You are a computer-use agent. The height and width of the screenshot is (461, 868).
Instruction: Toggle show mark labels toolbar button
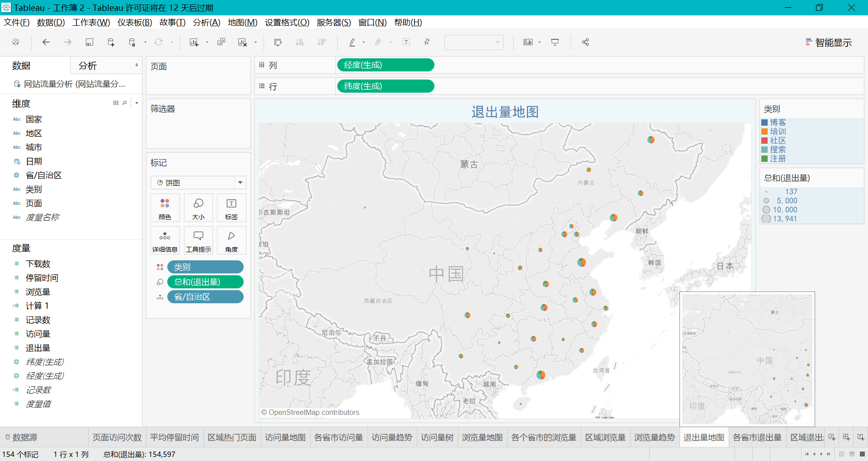tap(406, 42)
